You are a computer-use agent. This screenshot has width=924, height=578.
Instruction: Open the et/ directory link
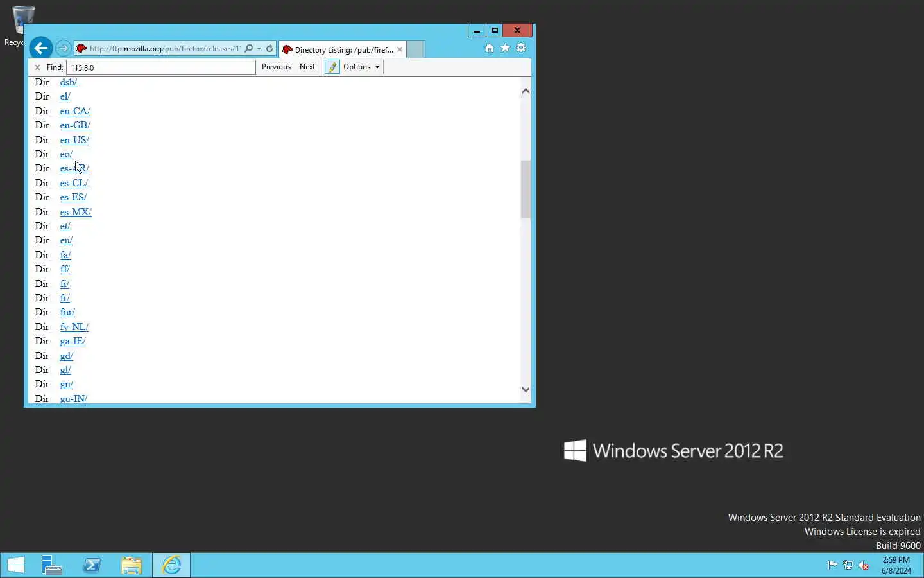click(x=65, y=226)
